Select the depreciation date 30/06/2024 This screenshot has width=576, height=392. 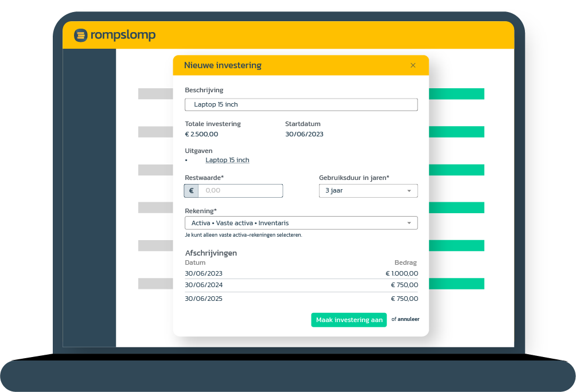pyautogui.click(x=204, y=285)
